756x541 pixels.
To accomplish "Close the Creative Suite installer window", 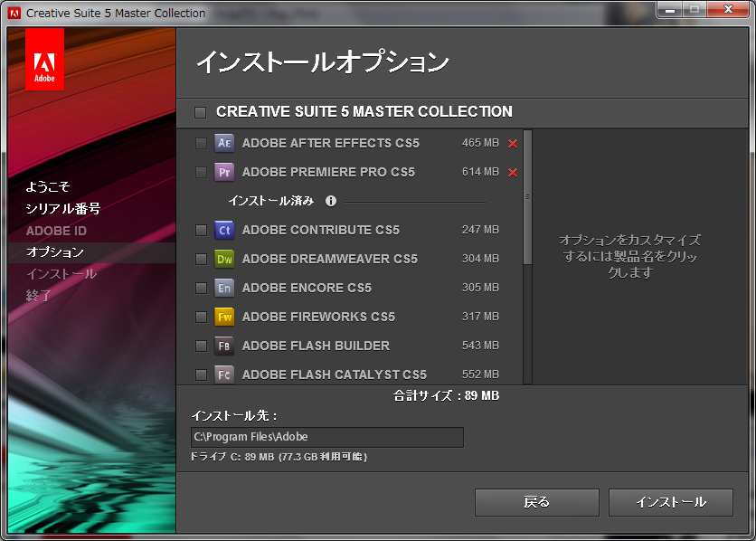I will coord(728,10).
